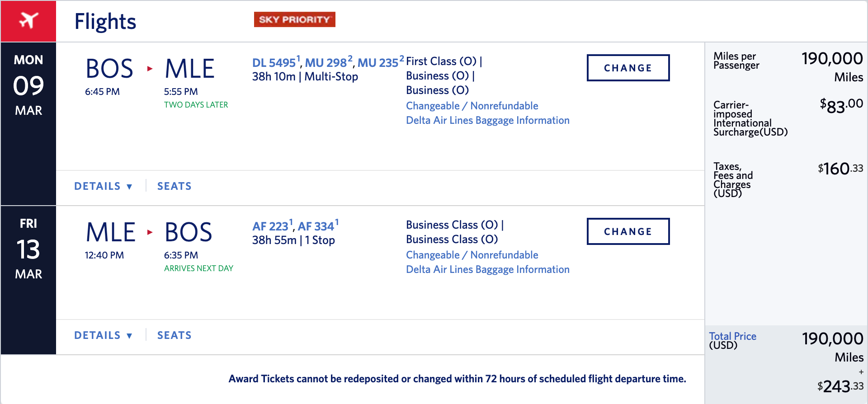View outbound Changeable / Nonrefundable fare rules
This screenshot has width=868, height=404.
click(472, 106)
